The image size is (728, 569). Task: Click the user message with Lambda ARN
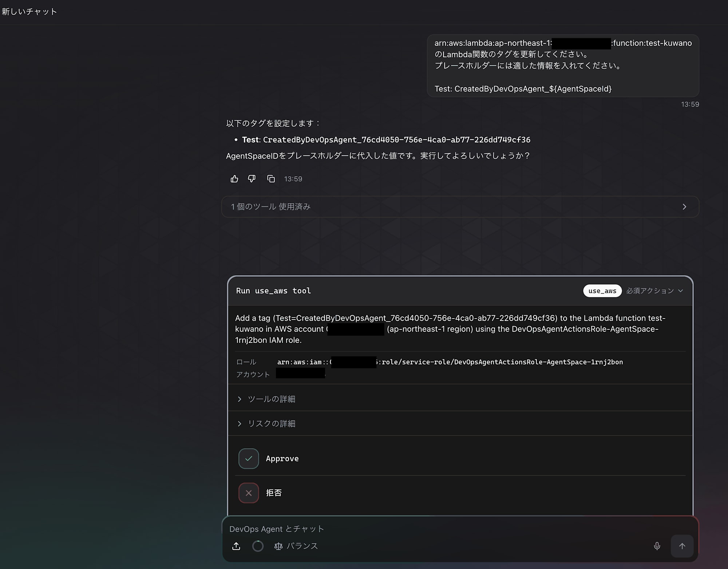click(563, 66)
